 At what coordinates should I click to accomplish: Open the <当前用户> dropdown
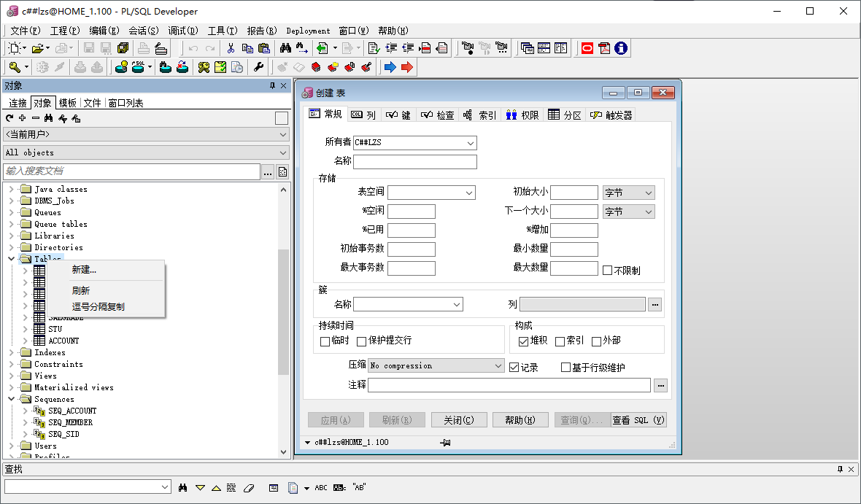tap(146, 134)
